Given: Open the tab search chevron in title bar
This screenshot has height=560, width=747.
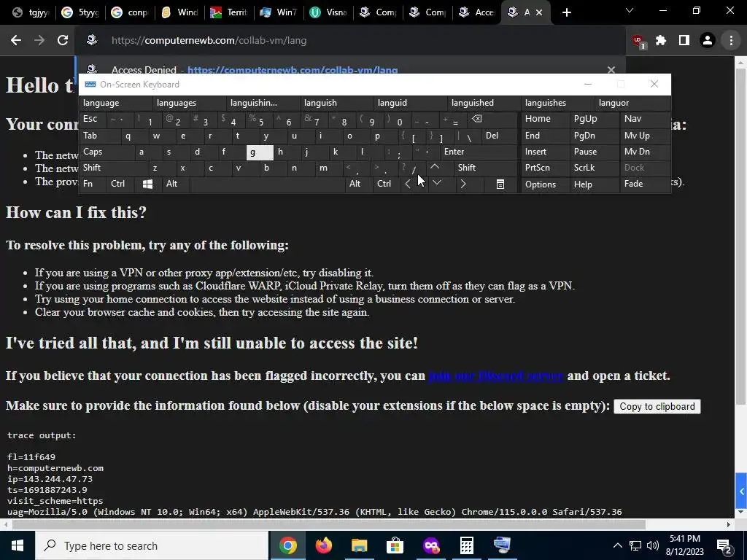Looking at the screenshot, I should pyautogui.click(x=630, y=10).
